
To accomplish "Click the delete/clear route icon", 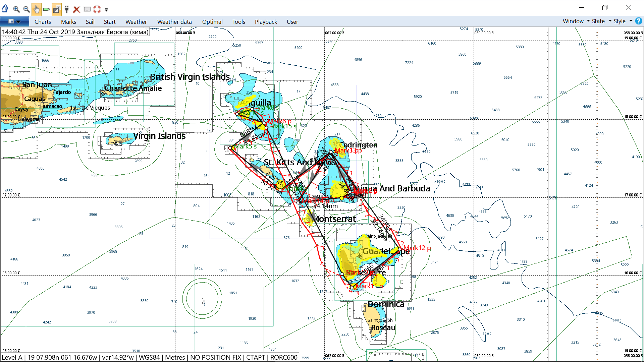I will click(76, 9).
